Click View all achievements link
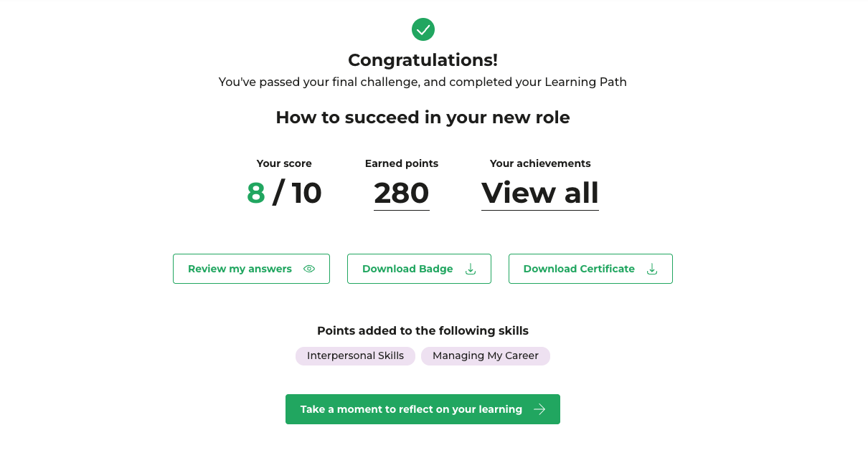This screenshot has width=868, height=473. (539, 193)
